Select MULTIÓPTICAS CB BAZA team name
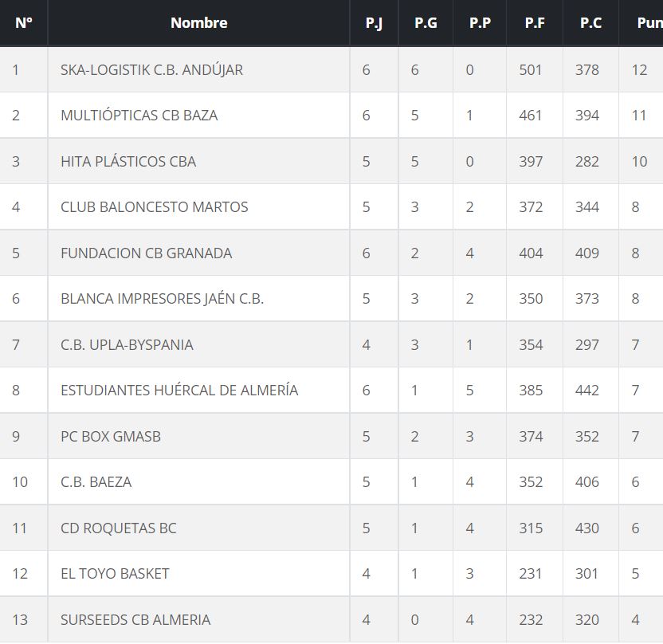 [x=139, y=116]
